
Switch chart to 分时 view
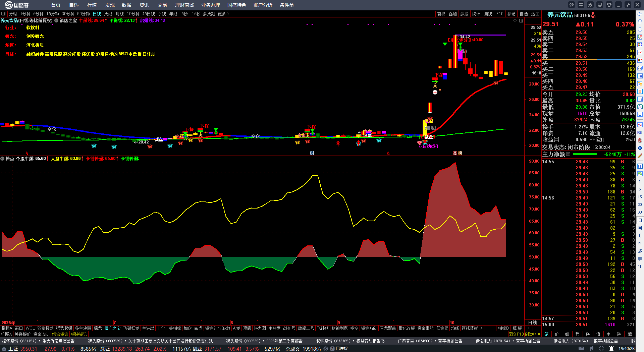13,14
